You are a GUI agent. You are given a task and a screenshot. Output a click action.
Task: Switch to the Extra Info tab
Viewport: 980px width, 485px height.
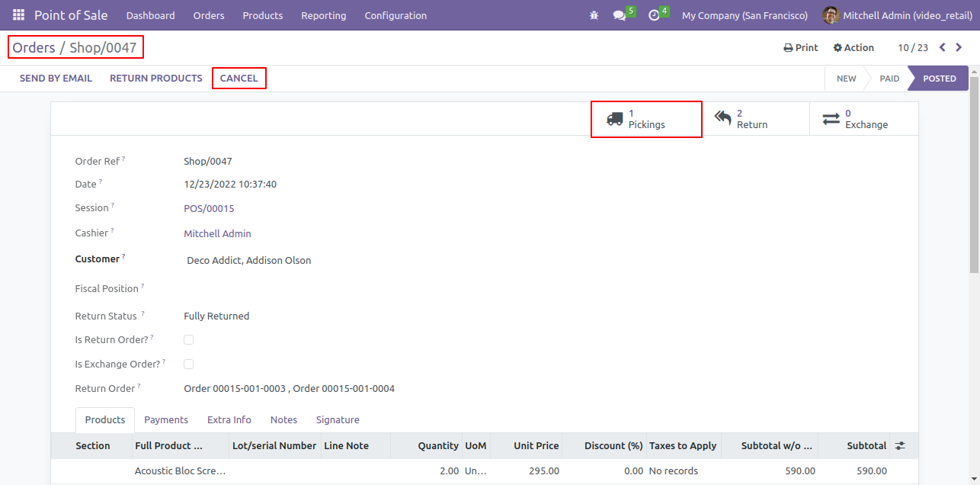229,419
